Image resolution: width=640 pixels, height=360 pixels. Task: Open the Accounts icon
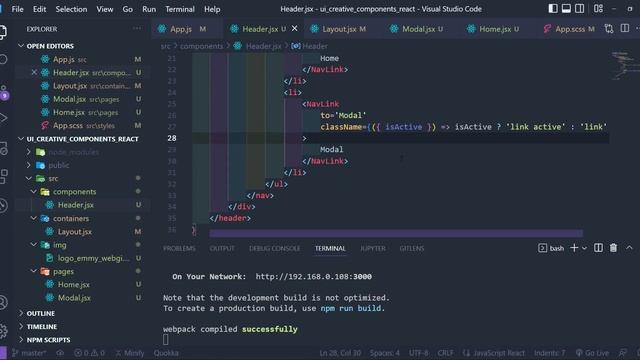coord(3,302)
